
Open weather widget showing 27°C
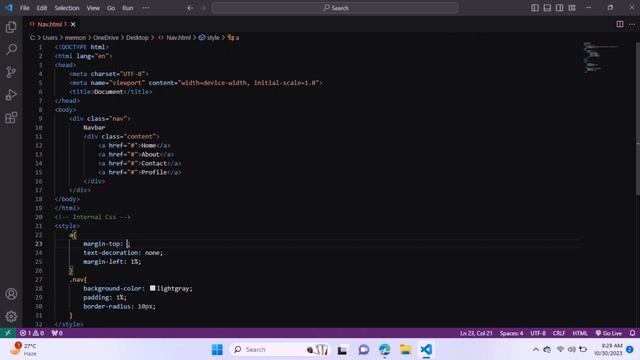(24, 349)
